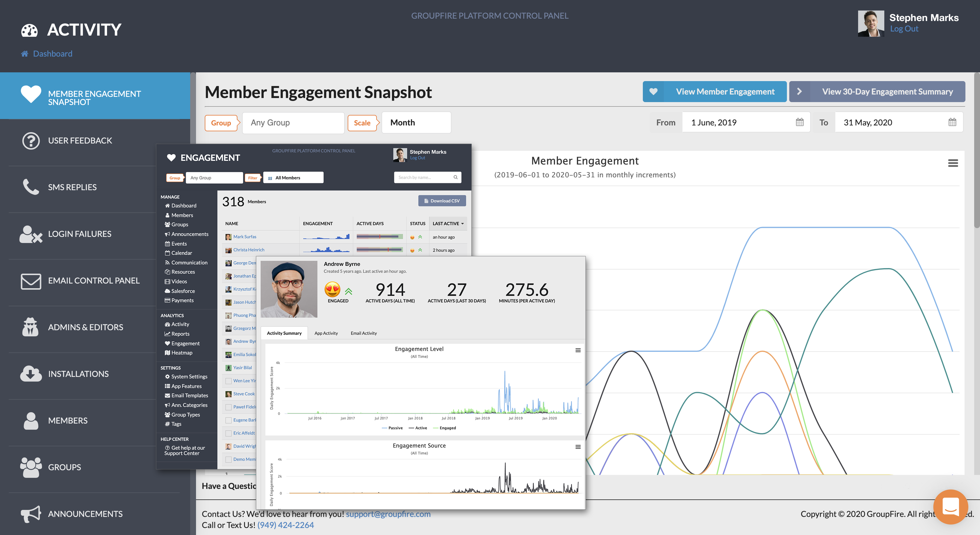
Task: Click the Dashboard home icon in header
Action: [25, 54]
